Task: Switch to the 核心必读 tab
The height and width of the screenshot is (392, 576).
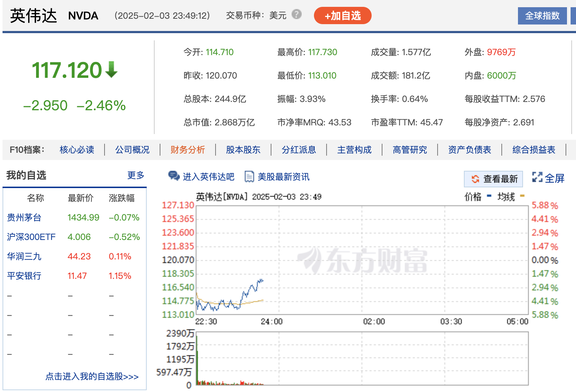Action: (x=77, y=150)
